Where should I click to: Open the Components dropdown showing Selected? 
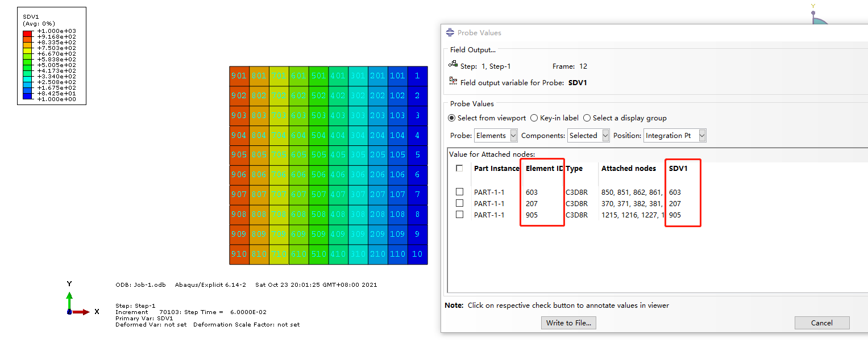[588, 135]
